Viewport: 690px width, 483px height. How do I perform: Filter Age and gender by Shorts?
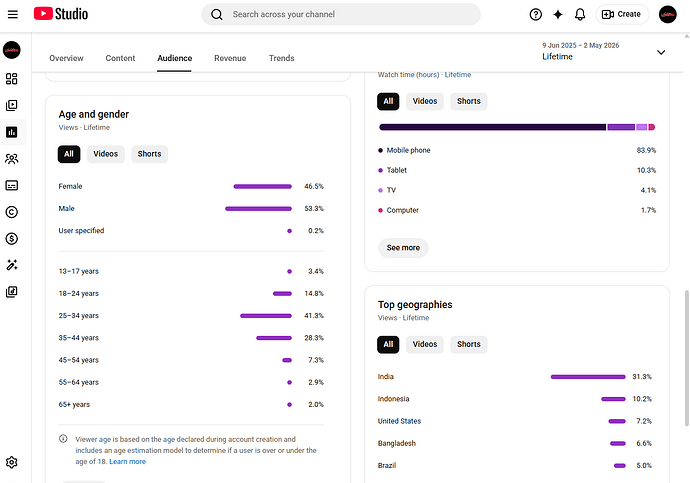click(149, 154)
